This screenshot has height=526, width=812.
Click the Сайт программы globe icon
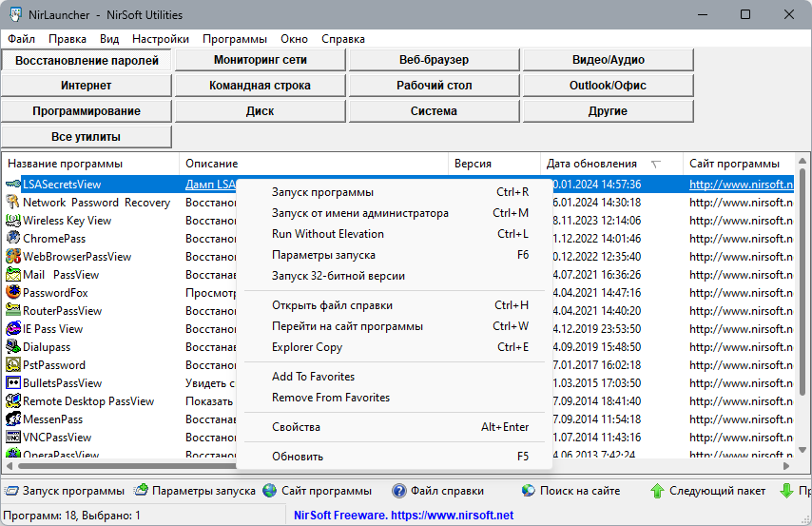[x=270, y=491]
